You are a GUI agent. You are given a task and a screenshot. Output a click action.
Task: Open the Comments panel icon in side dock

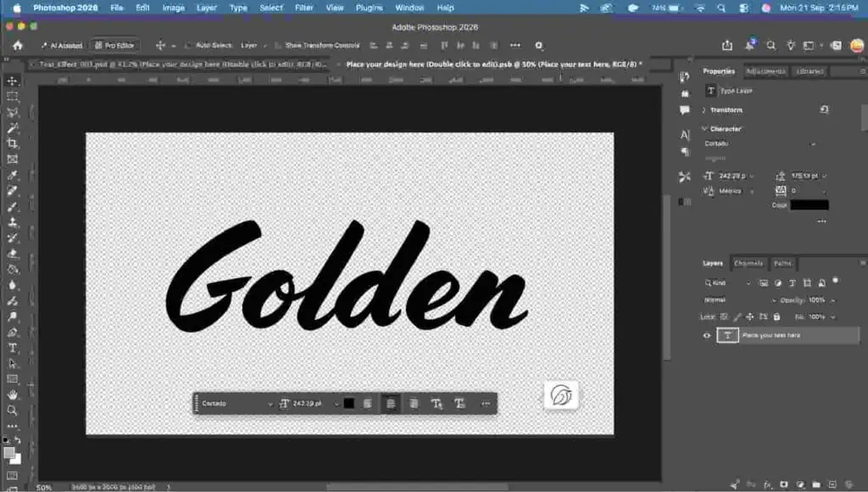(685, 110)
